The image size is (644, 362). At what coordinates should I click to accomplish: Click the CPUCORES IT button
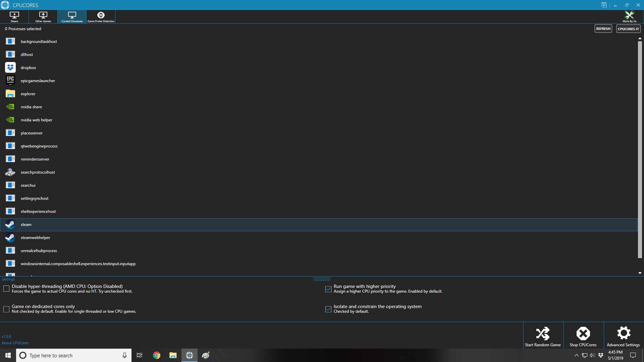629,29
